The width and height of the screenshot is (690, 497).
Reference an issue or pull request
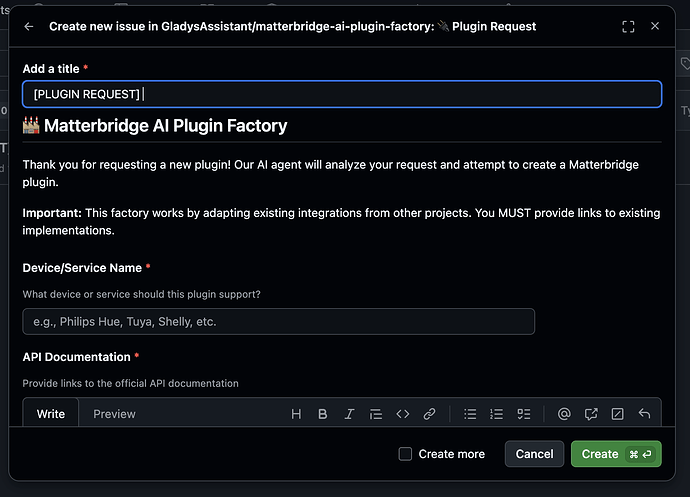591,414
